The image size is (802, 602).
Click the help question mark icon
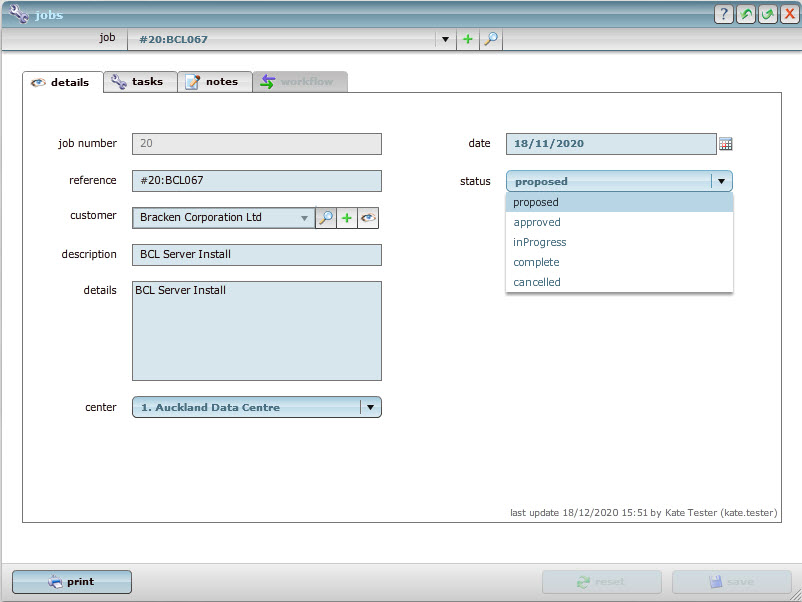pyautogui.click(x=724, y=14)
